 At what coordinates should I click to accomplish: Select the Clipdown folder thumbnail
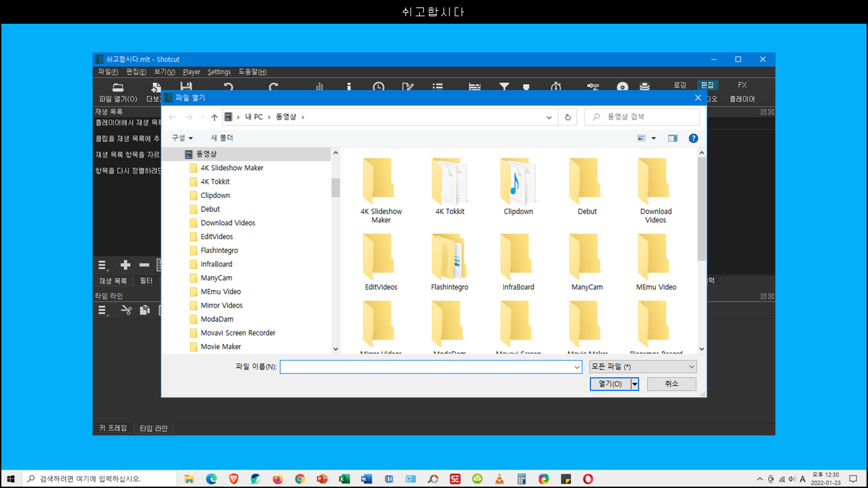click(518, 186)
